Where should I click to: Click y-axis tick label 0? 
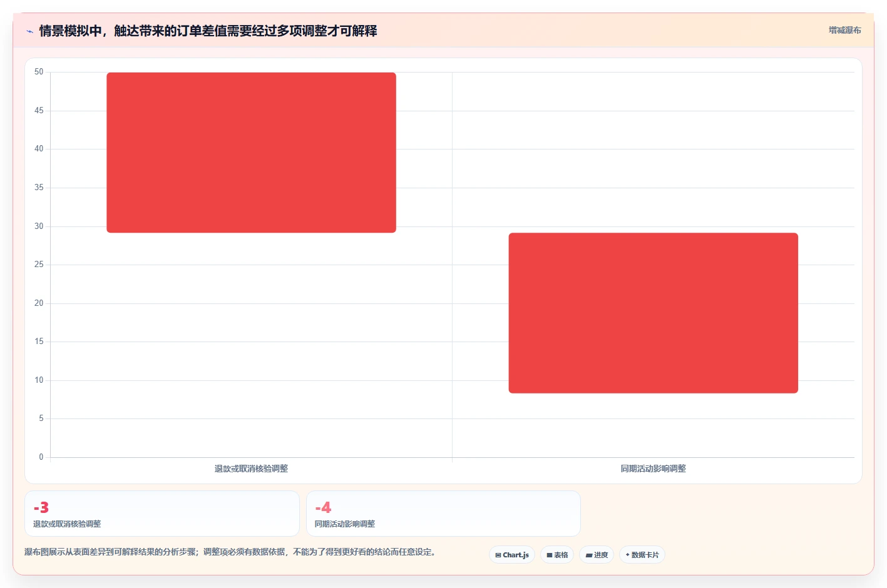pos(41,457)
